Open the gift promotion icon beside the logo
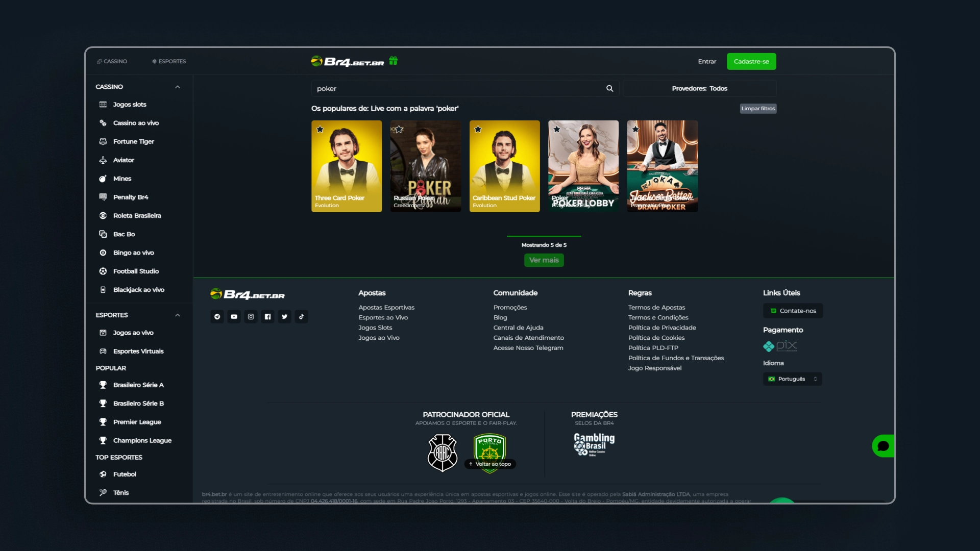The height and width of the screenshot is (551, 980). (x=393, y=61)
